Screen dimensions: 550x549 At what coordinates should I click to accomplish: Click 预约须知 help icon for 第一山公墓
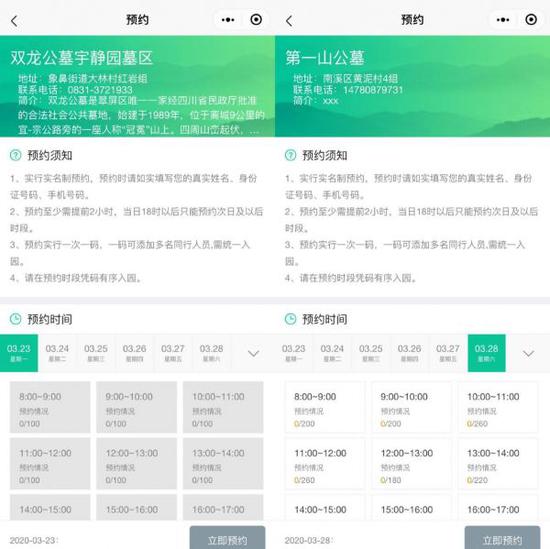click(x=290, y=155)
